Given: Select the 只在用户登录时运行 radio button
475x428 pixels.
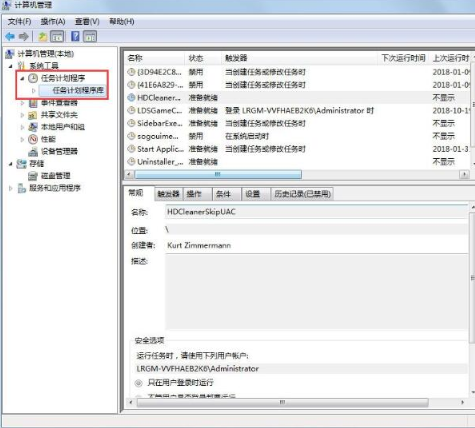Looking at the screenshot, I should pos(138,383).
